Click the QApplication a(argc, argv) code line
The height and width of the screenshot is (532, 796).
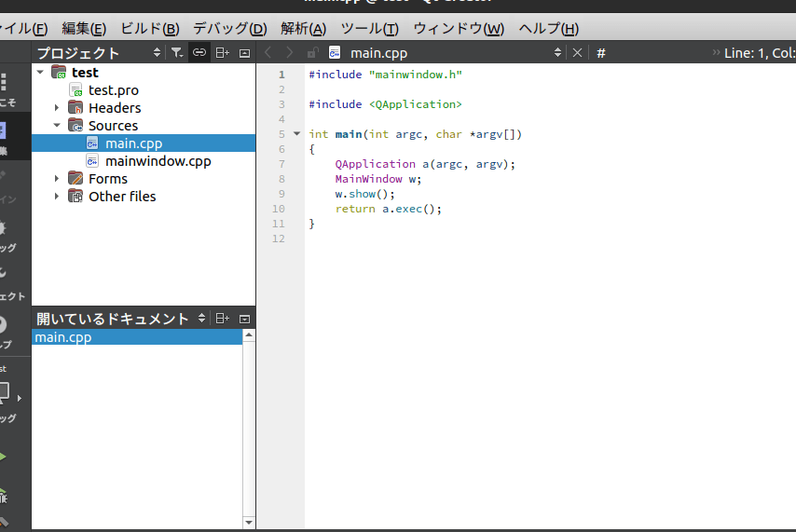click(425, 164)
